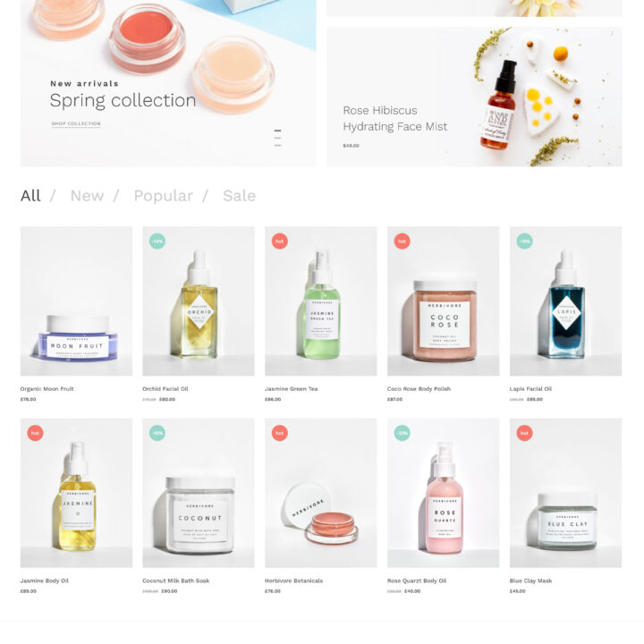Click the discount badge on Rose Quartz Body Oil
This screenshot has width=644, height=644.
click(402, 433)
